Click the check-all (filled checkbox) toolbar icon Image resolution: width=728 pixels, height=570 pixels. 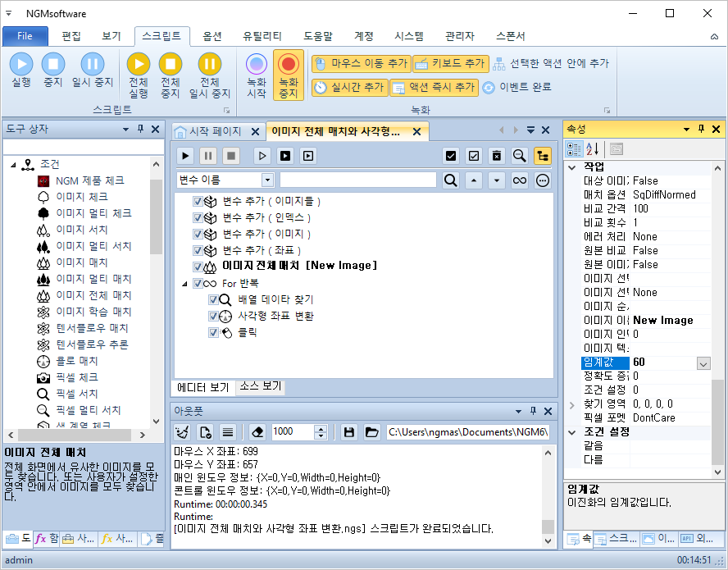pos(450,156)
